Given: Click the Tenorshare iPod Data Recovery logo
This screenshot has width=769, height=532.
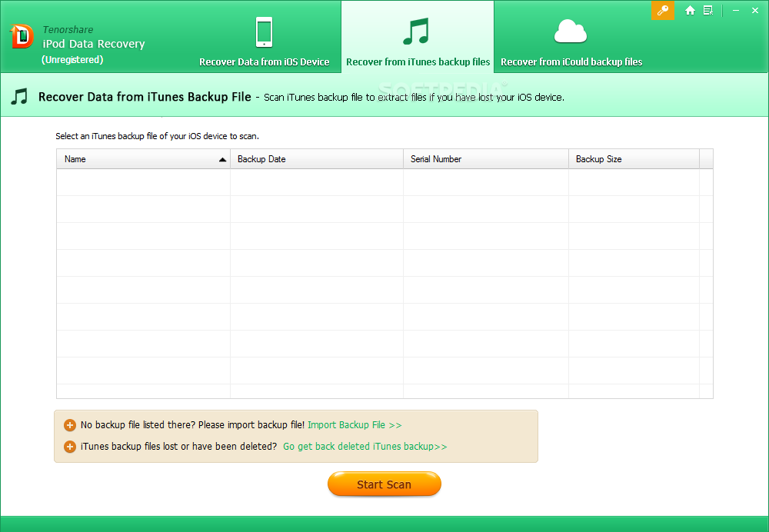Looking at the screenshot, I should coord(22,37).
